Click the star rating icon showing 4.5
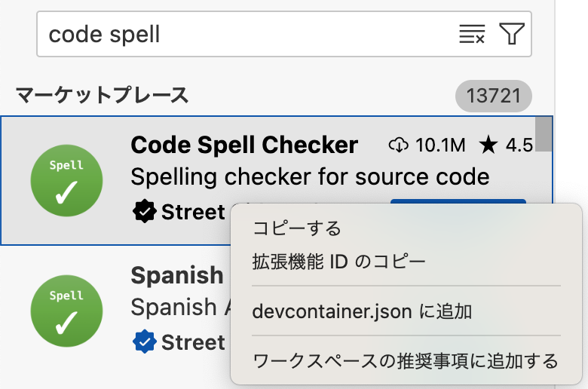 pos(488,145)
